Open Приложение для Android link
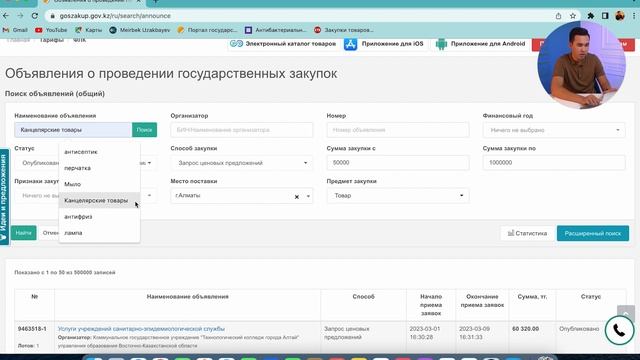 pos(480,44)
